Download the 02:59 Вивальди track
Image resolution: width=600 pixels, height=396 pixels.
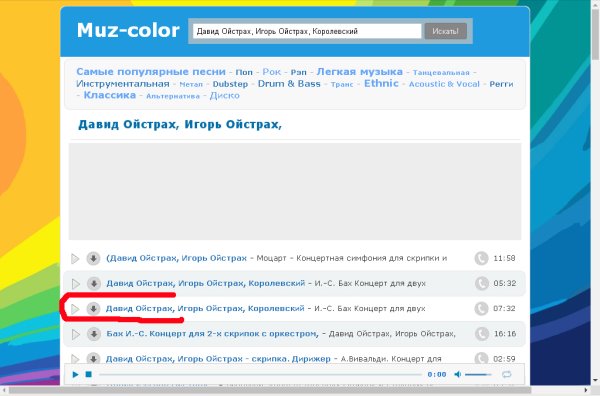[x=93, y=359]
